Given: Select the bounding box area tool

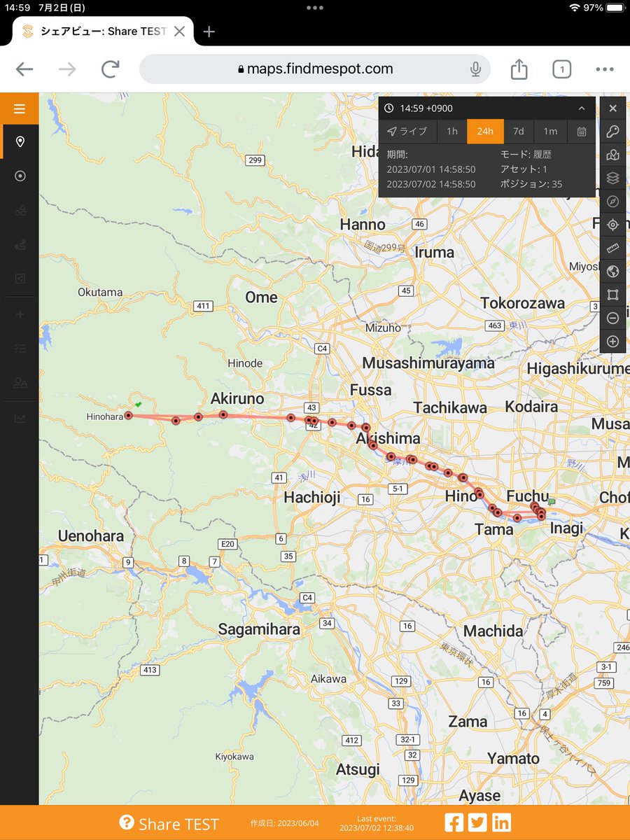Looking at the screenshot, I should click(612, 295).
